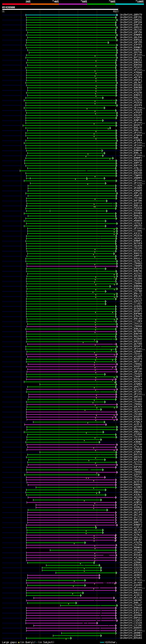Open the UniRef100_Q9FG94 hit
Screen dimensions: 146x644
pos(131,22)
